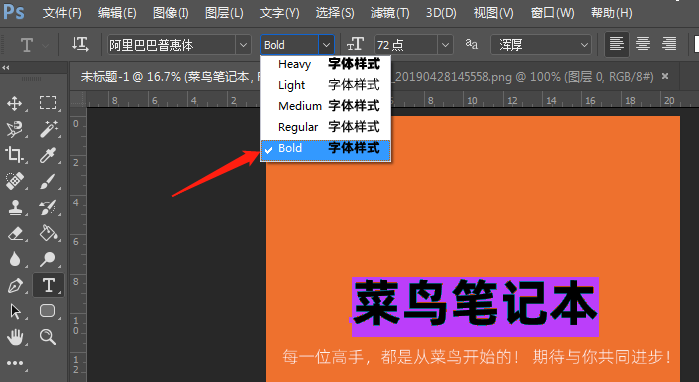Select the History Brush tool

point(48,207)
